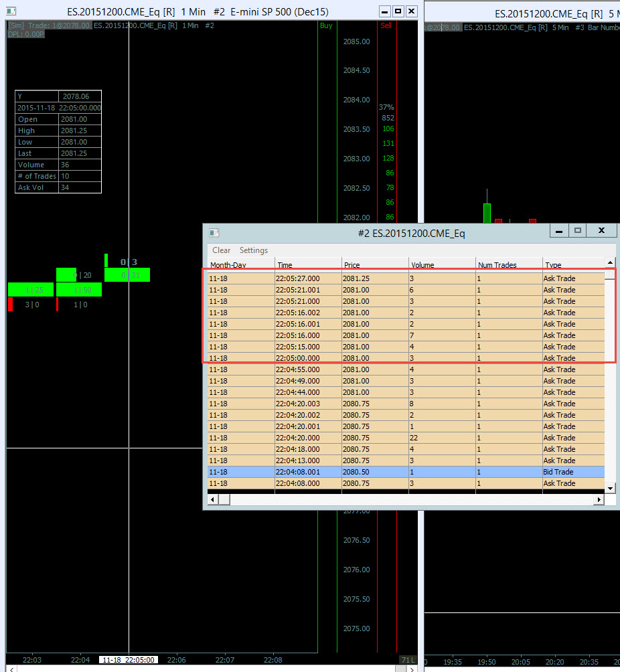Click the Sell column header on chart
This screenshot has width=620, height=672.
tap(386, 25)
